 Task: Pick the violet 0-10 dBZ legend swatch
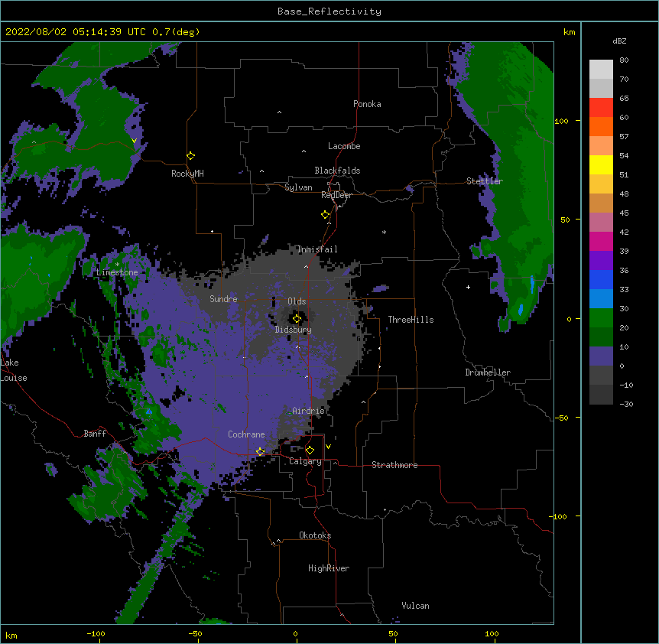(x=601, y=356)
